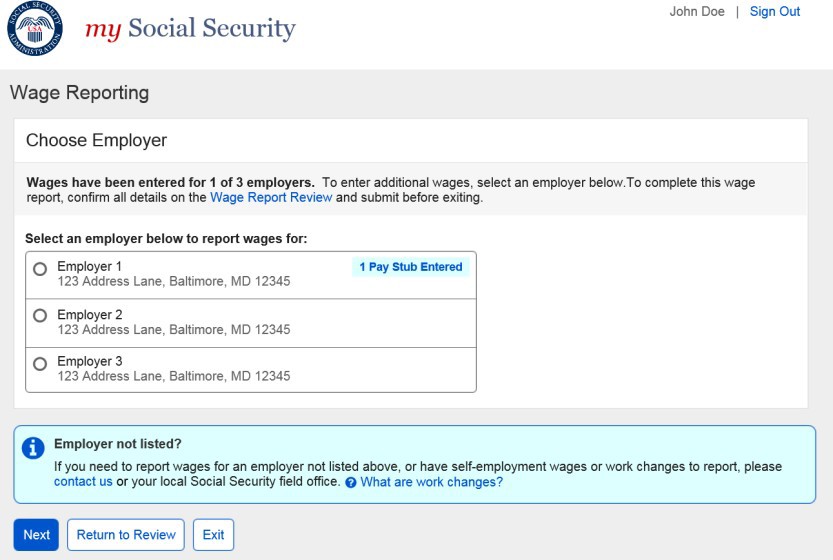Viewport: 833px width, 560px height.
Task: Follow the contact us link
Action: pos(83,482)
